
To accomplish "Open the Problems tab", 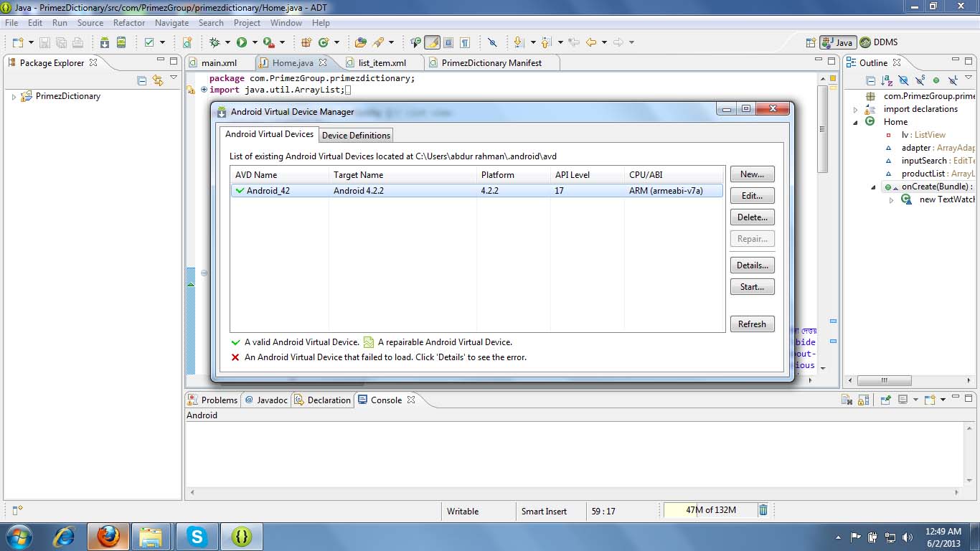I will tap(212, 400).
